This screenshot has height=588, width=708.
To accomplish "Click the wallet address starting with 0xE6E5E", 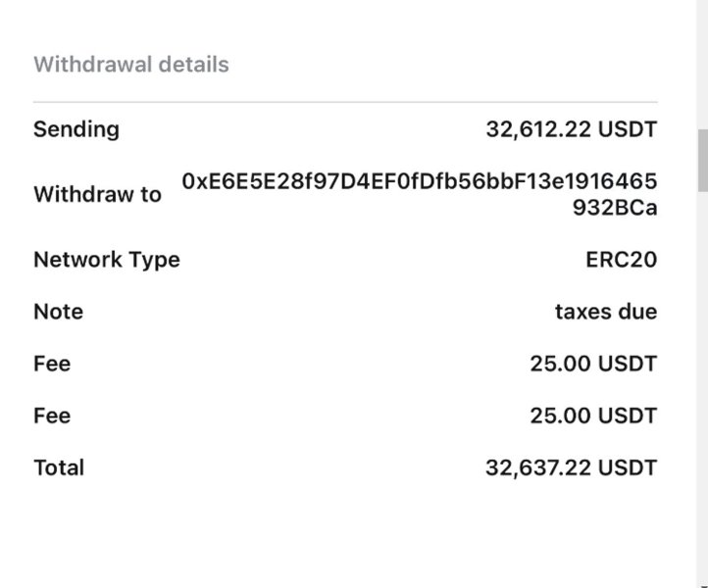I will [x=419, y=181].
